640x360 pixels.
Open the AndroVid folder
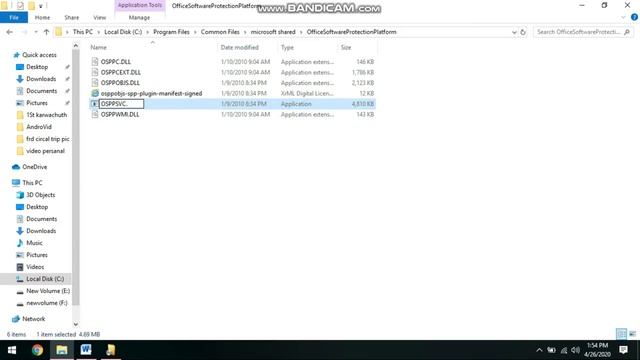39,127
